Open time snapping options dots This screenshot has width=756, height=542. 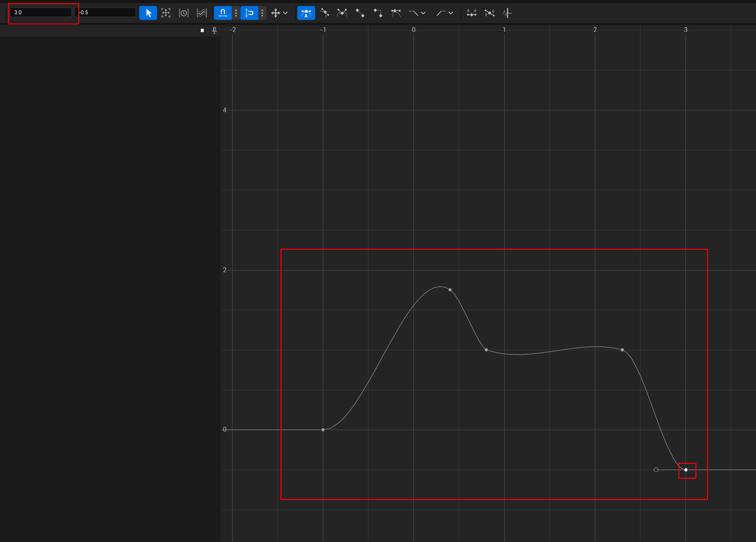[x=236, y=13]
